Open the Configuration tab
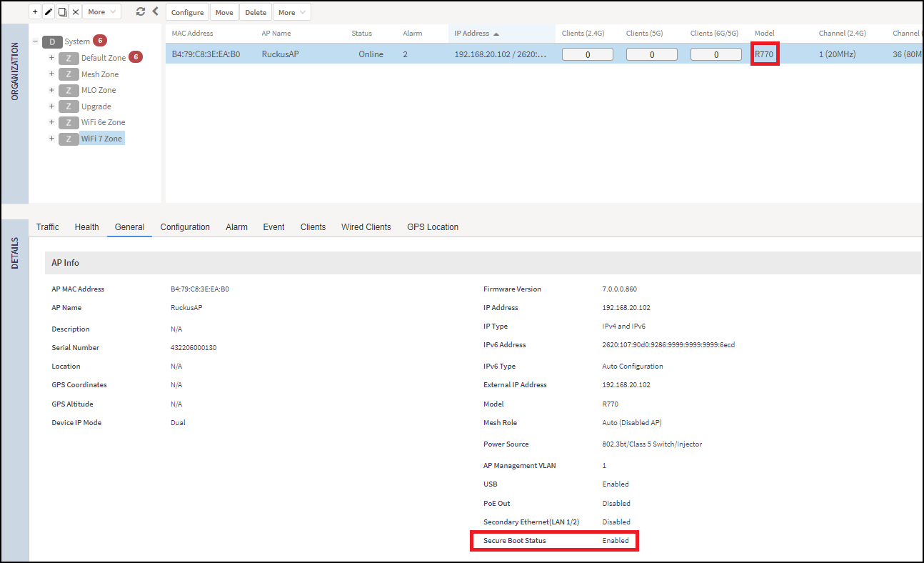Image resolution: width=924 pixels, height=563 pixels. tap(185, 227)
